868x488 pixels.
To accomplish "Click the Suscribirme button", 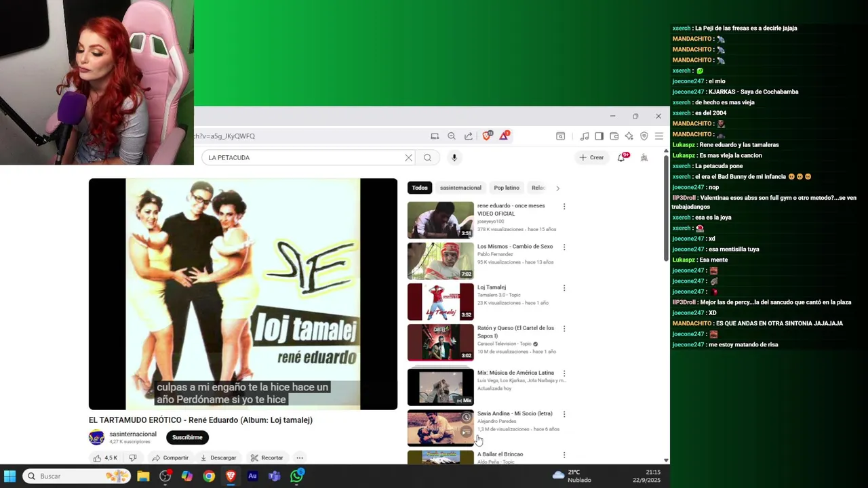I will pos(187,437).
